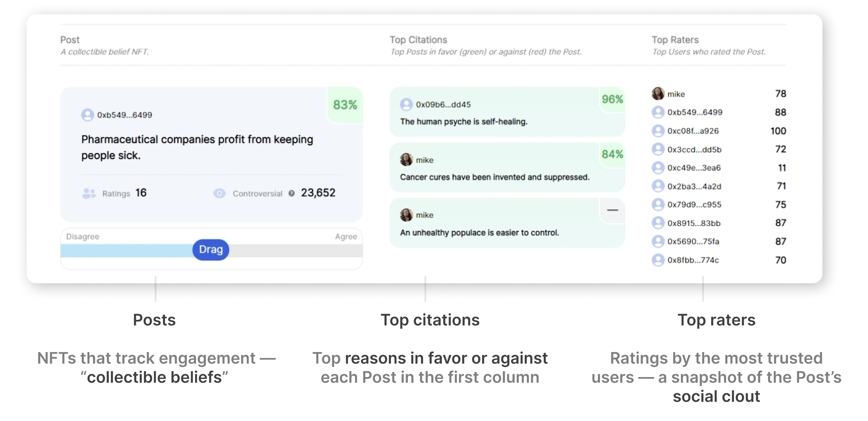The height and width of the screenshot is (421, 868).
Task: Click 0x09b6...dd45 avatar in the first citation
Action: [406, 104]
